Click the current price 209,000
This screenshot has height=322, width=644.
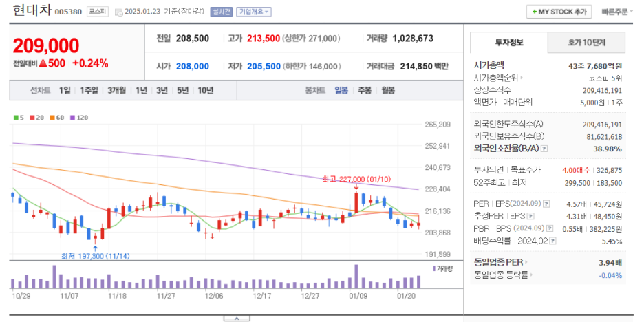click(46, 46)
